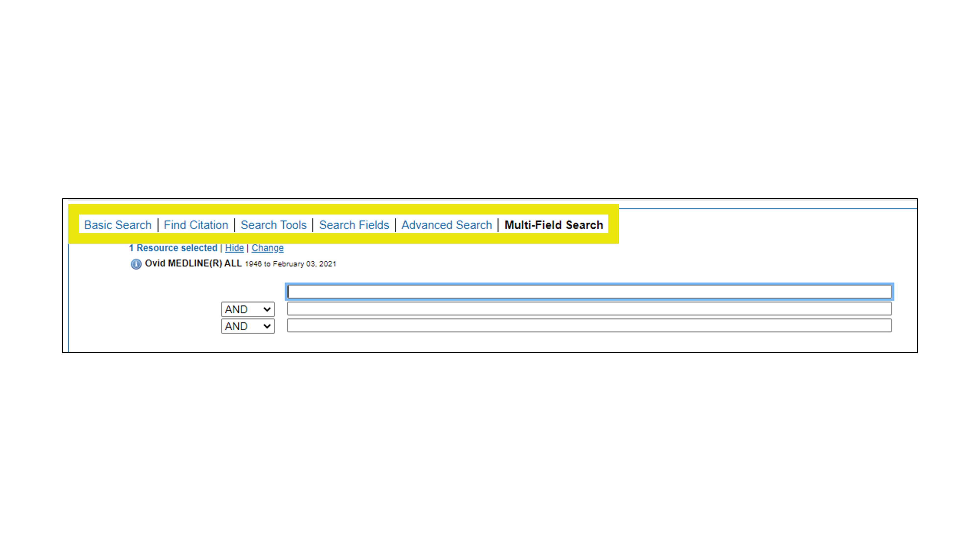Click the Change resource link
The image size is (980, 551).
point(268,248)
